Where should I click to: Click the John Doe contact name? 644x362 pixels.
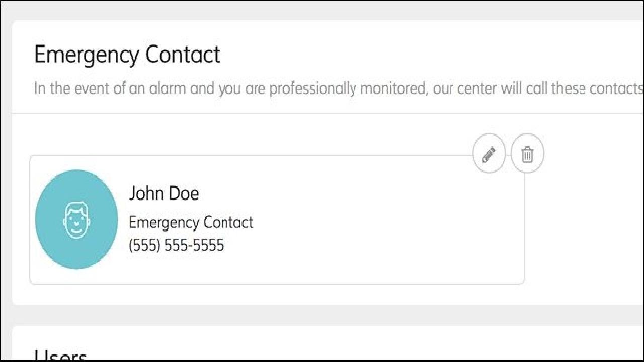click(164, 193)
